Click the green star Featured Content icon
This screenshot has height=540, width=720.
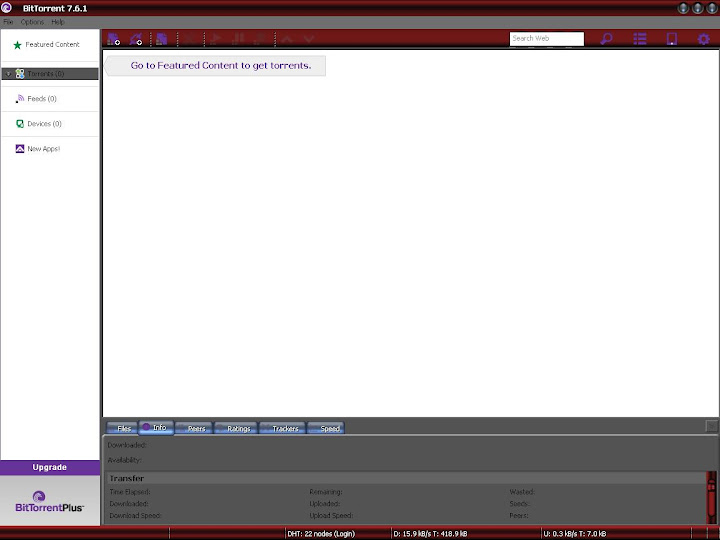click(17, 45)
